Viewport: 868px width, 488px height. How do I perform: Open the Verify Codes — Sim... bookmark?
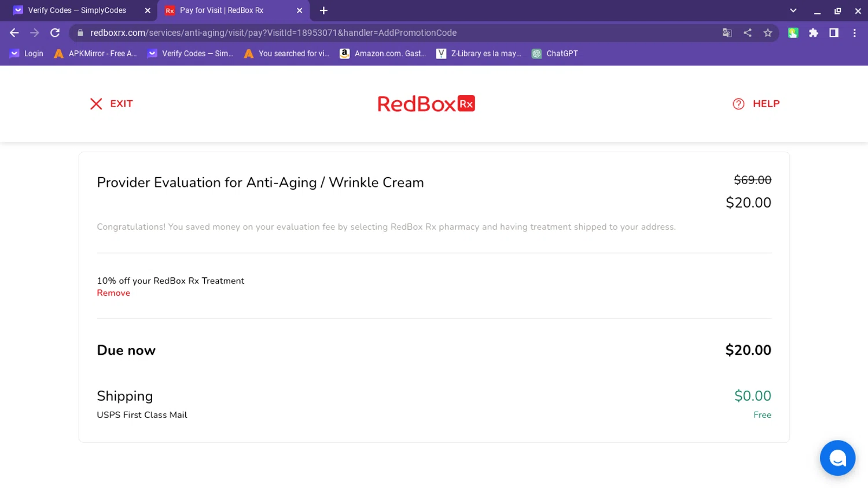190,54
